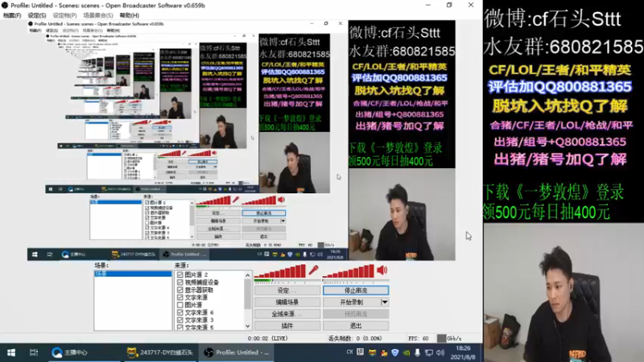Switch to 243717-DY白鲨石头 taskbar window
This screenshot has height=362, width=644.
159,352
